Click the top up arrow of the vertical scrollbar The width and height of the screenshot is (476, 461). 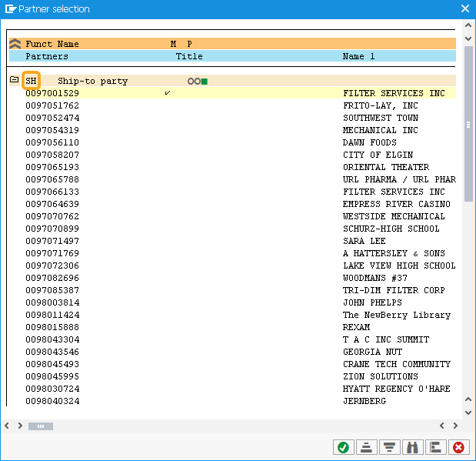[x=468, y=25]
